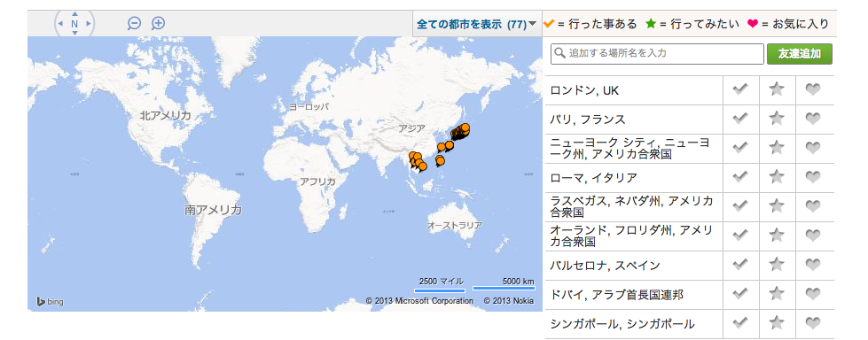Click the 南アメリカ map label

coord(213,210)
